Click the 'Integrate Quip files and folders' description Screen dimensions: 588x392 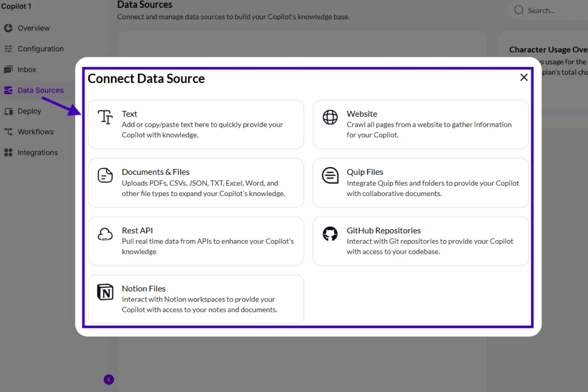click(x=433, y=188)
